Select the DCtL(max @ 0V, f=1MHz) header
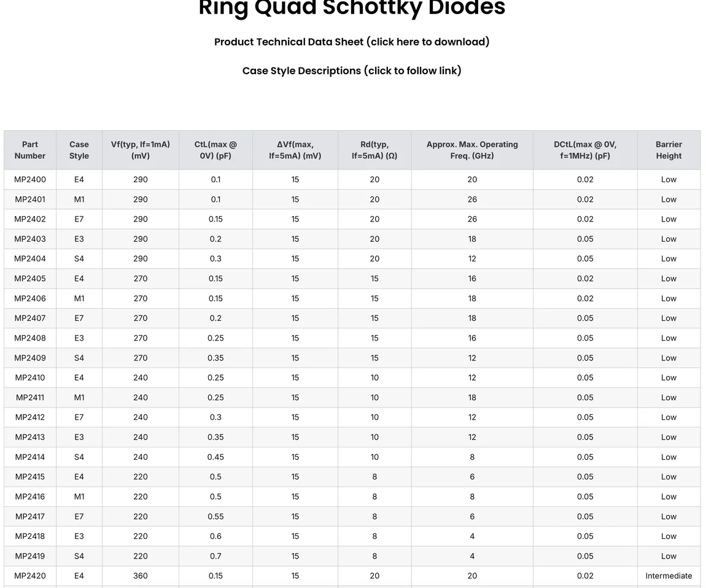This screenshot has width=706, height=588. (585, 150)
